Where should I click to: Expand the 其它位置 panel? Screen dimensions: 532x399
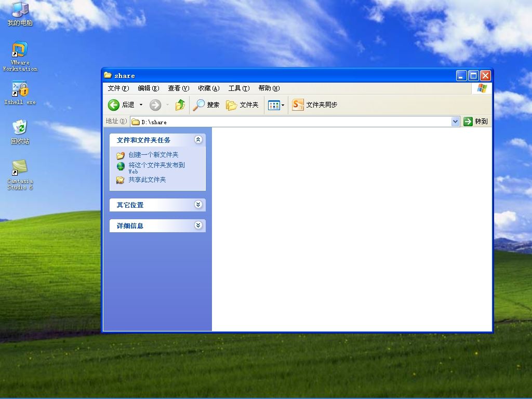[198, 204]
